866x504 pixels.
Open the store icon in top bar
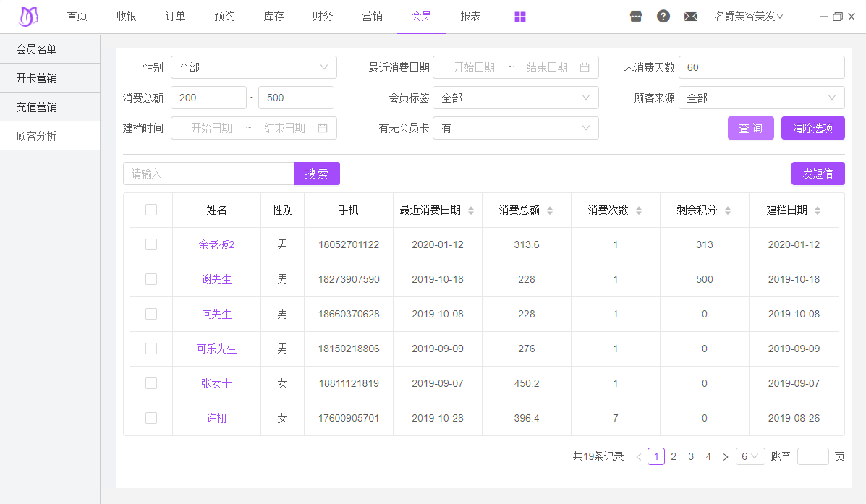636,17
